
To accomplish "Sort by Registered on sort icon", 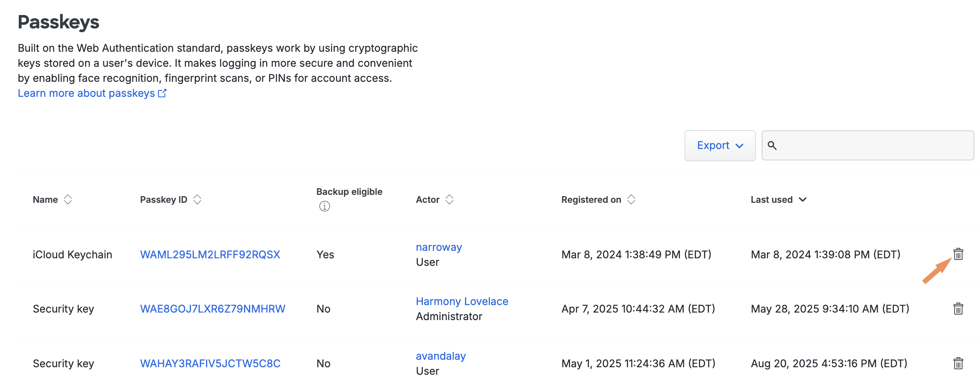I will pyautogui.click(x=631, y=199).
